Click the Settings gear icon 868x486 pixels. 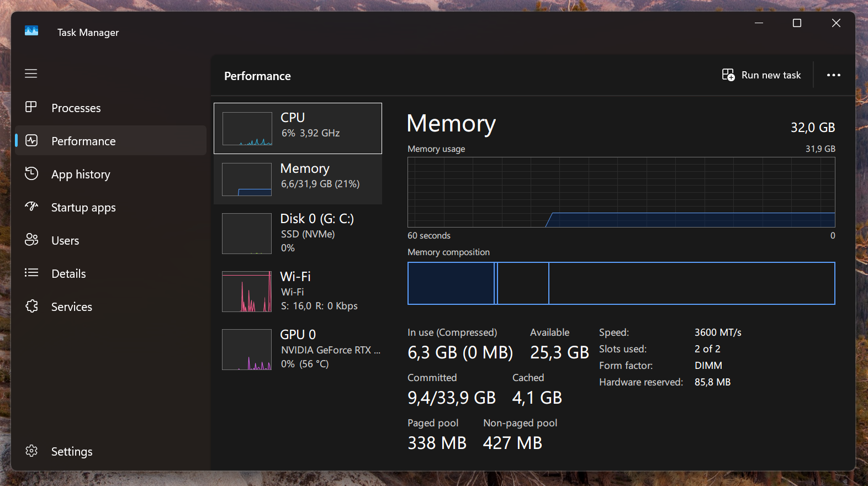pyautogui.click(x=31, y=451)
